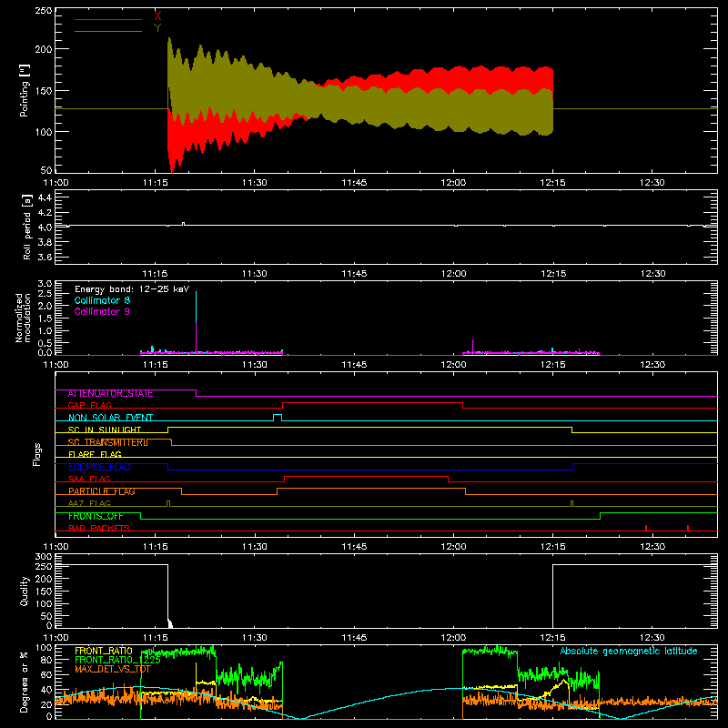
Task: Click the olive Y legend line
Action: pos(107,31)
